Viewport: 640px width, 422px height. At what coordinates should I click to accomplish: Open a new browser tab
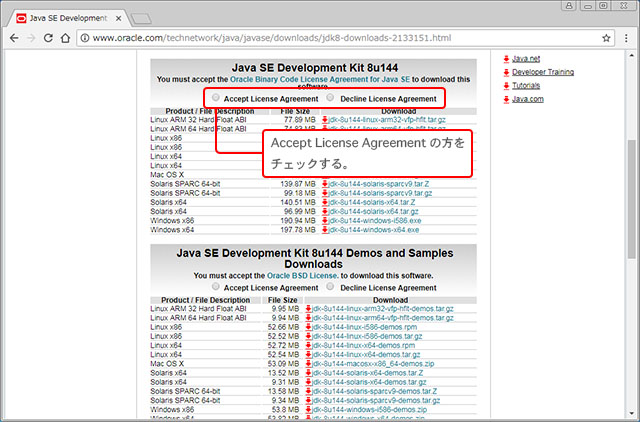coord(141,18)
